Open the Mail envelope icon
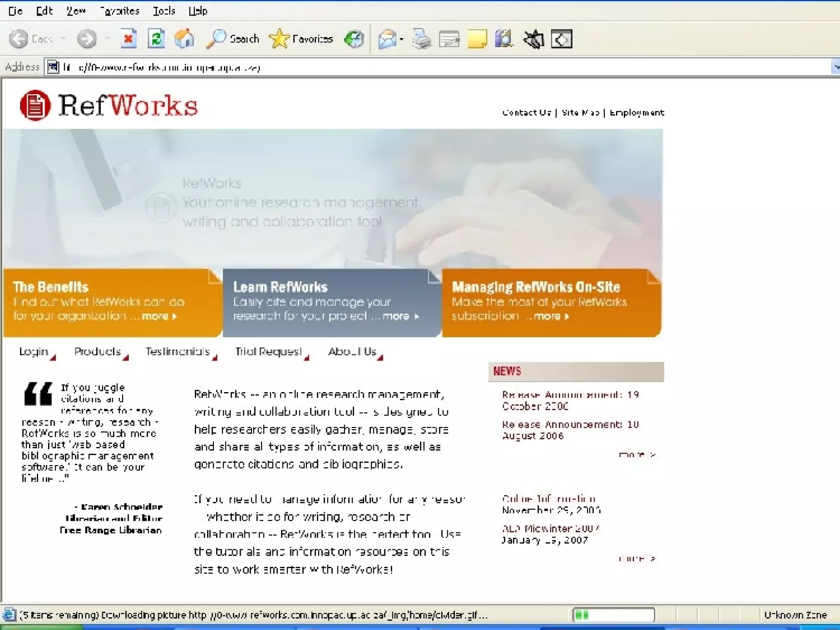Viewport: 840px width, 630px height. pos(387,39)
